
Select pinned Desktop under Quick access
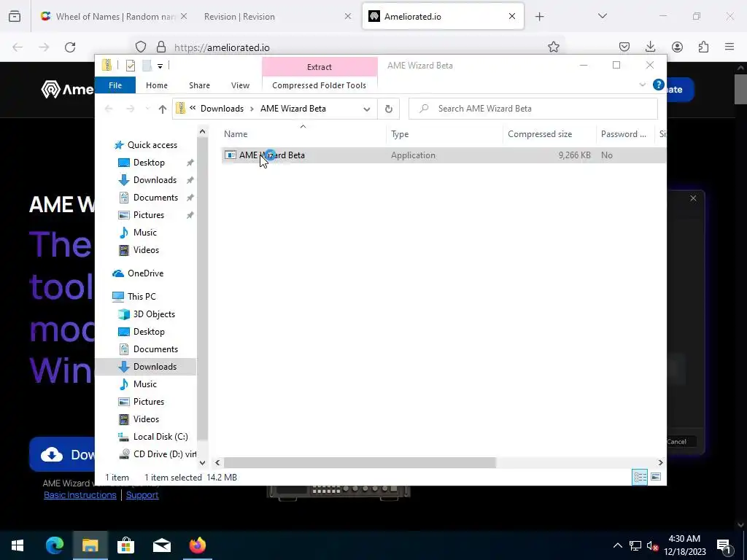coord(149,163)
